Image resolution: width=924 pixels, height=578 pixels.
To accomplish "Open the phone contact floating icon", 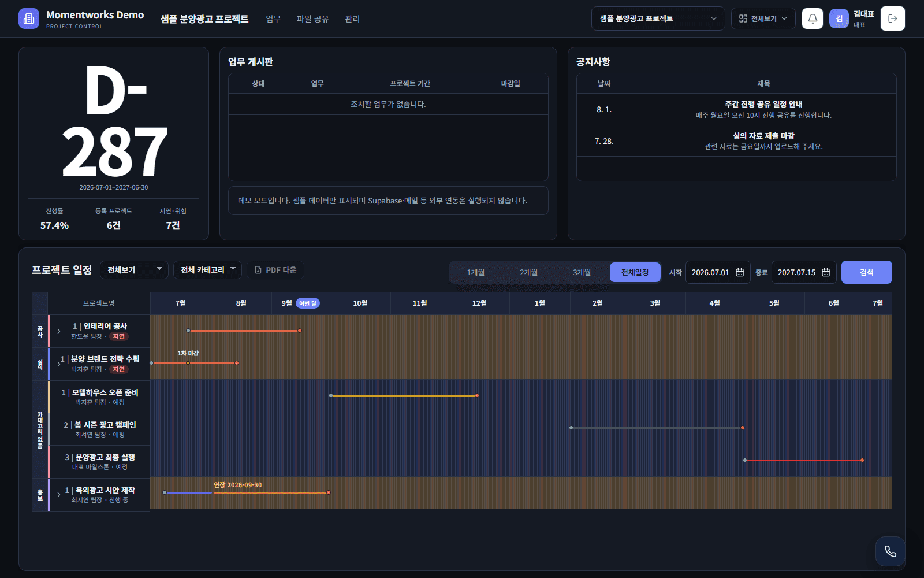I will (x=891, y=551).
